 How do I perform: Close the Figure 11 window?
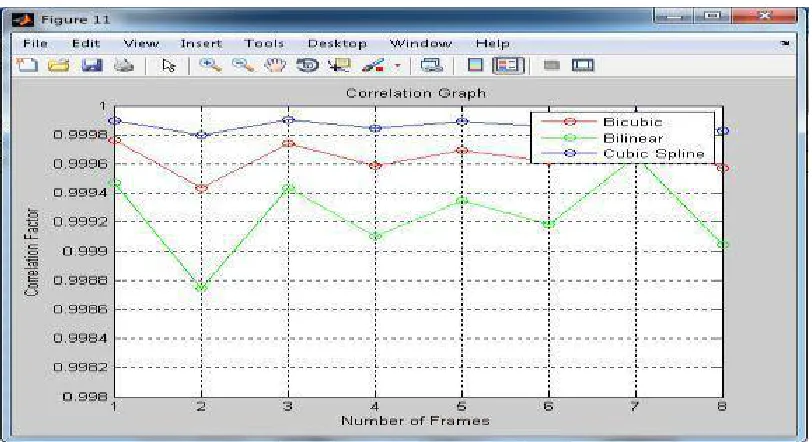pos(764,16)
